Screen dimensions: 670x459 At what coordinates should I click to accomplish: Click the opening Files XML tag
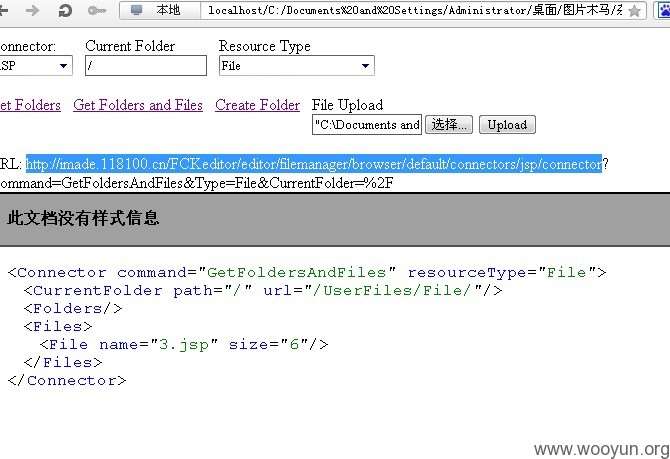point(58,327)
